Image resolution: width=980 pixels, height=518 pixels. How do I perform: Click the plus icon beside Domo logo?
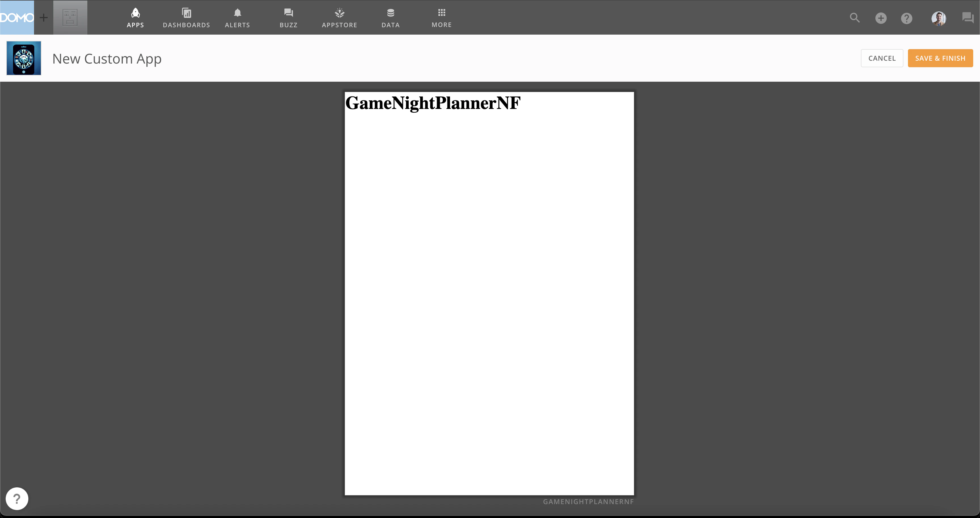[x=44, y=18]
